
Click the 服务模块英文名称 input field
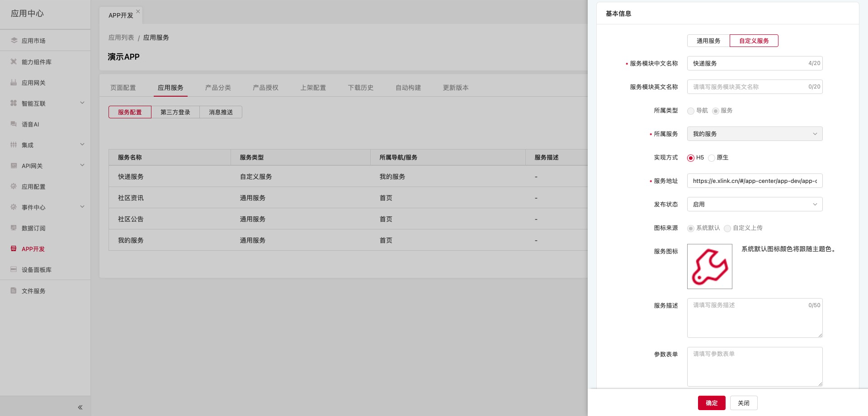(748, 87)
